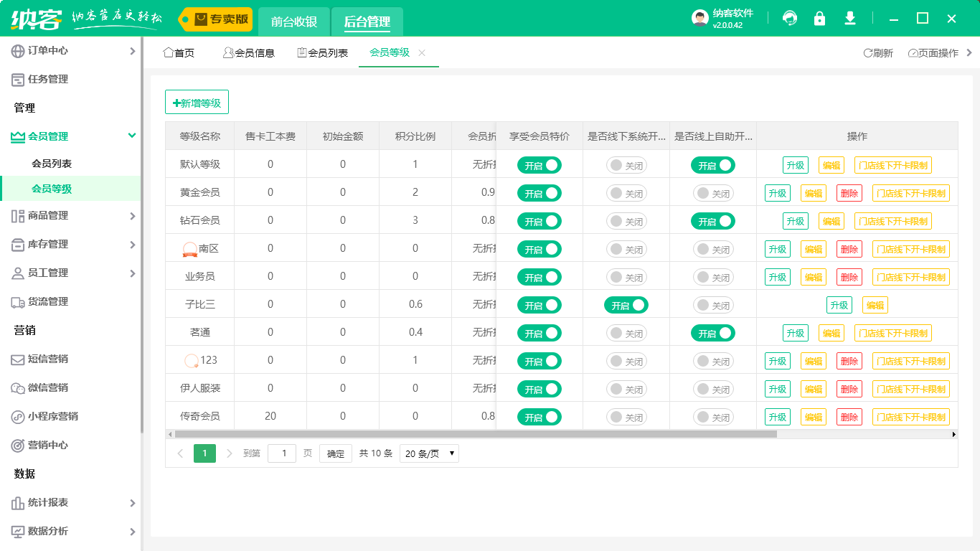
Task: Open the 20 条/页 page size dropdown
Action: [428, 453]
